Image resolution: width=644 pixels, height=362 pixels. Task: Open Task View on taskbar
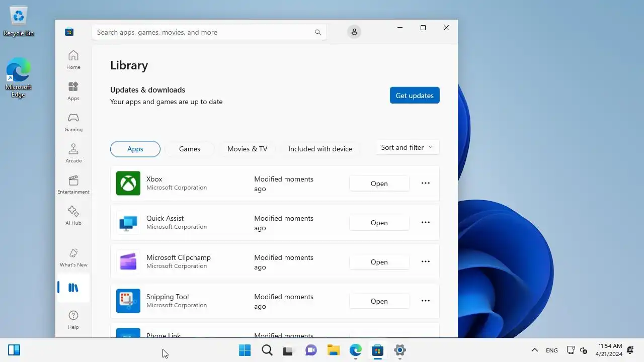coord(288,350)
